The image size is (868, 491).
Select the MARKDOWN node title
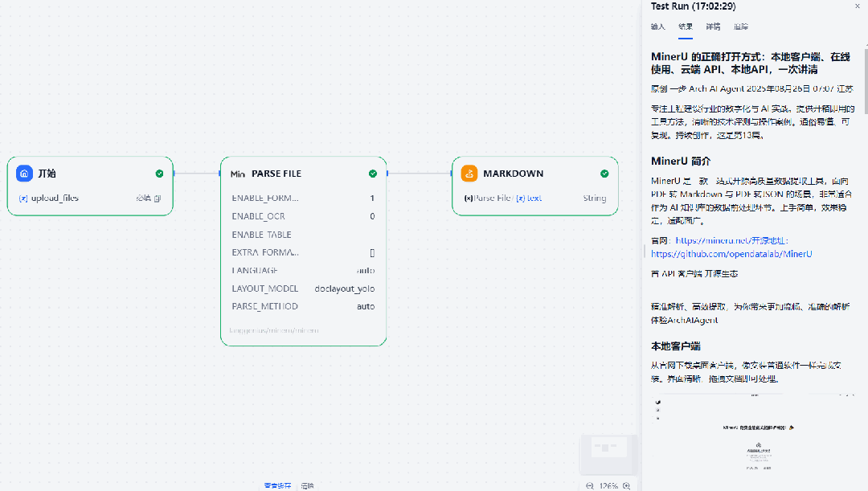[x=513, y=174]
